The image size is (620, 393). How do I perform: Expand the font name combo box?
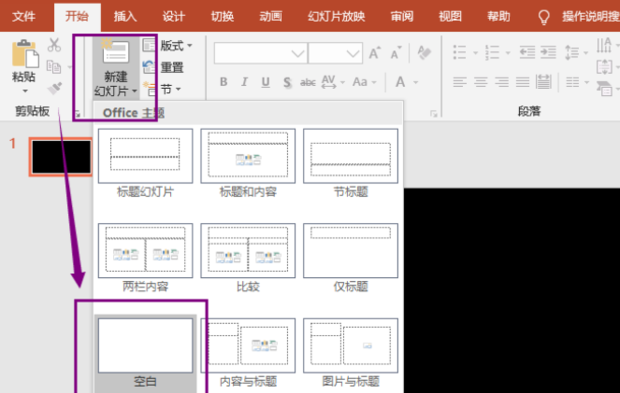(298, 53)
